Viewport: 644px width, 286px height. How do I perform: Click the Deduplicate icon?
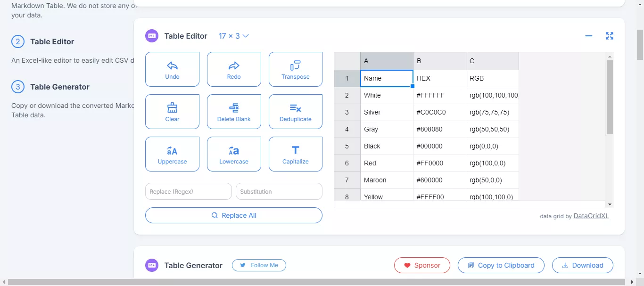click(x=296, y=111)
